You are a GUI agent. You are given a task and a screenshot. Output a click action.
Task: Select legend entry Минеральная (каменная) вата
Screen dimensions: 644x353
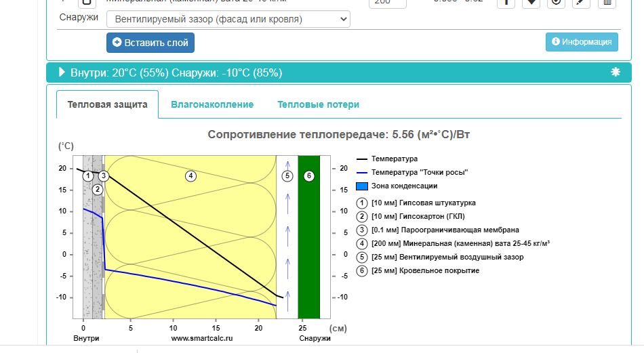click(x=460, y=243)
